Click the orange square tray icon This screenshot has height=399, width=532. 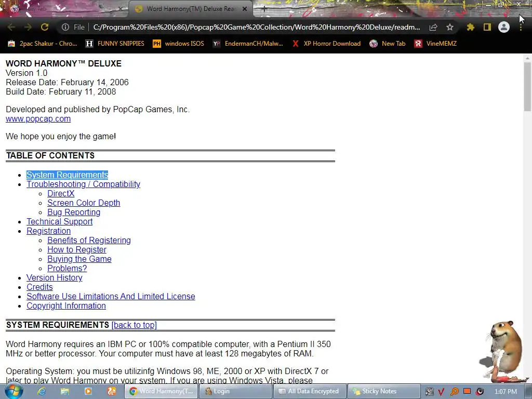tap(467, 391)
